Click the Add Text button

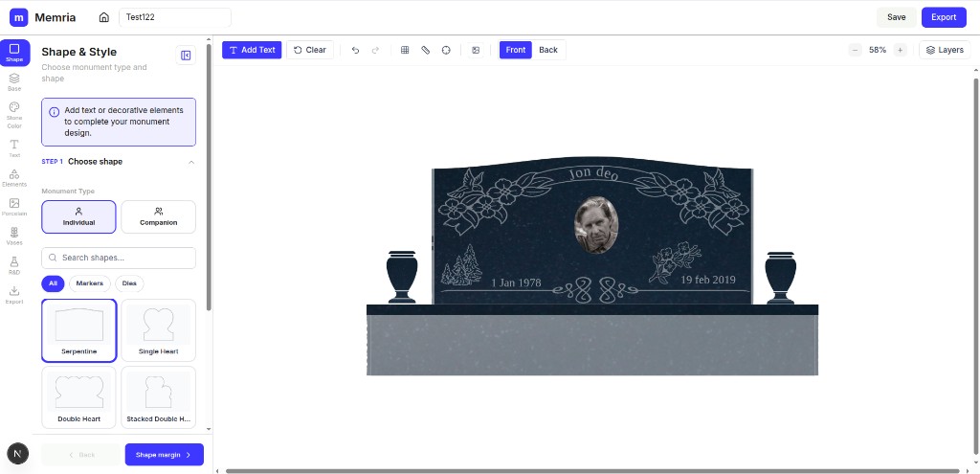pyautogui.click(x=252, y=50)
